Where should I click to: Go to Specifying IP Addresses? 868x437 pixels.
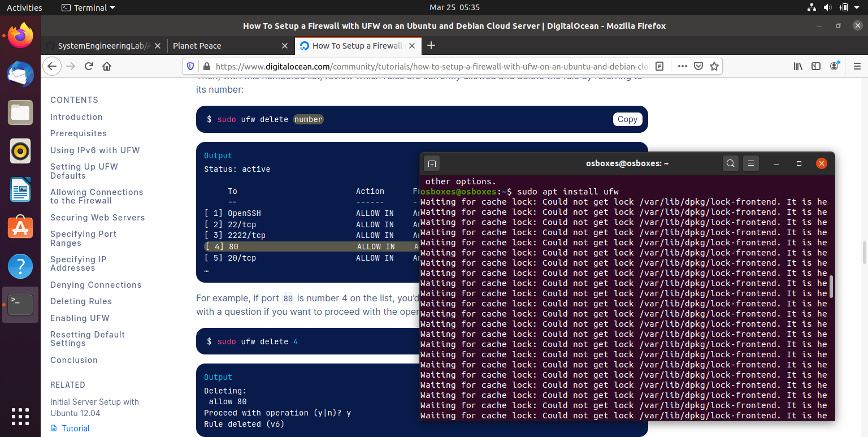(x=78, y=263)
